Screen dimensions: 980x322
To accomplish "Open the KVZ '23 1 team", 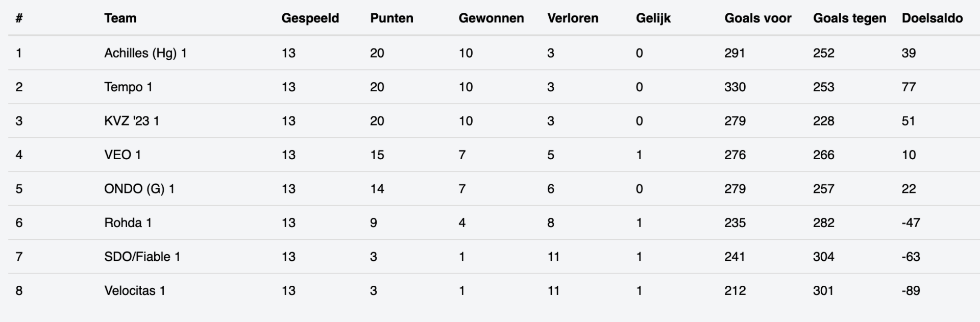I will (x=132, y=121).
